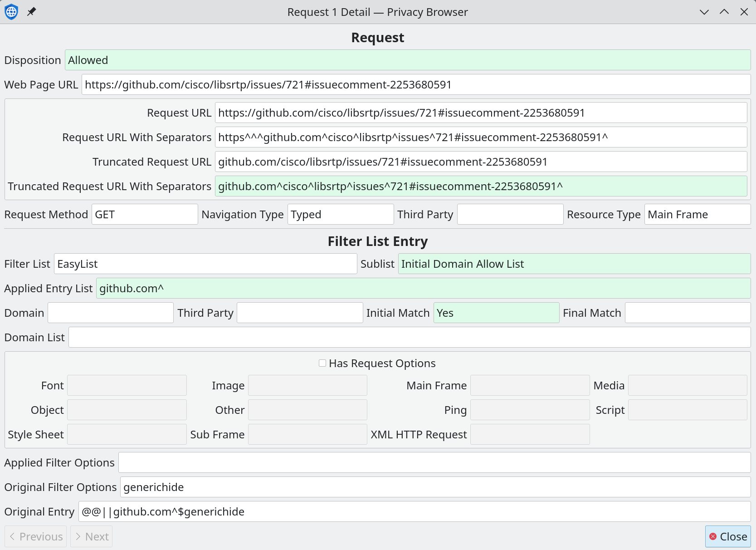
Task: Click the Filter List EasyList field
Action: coord(205,264)
